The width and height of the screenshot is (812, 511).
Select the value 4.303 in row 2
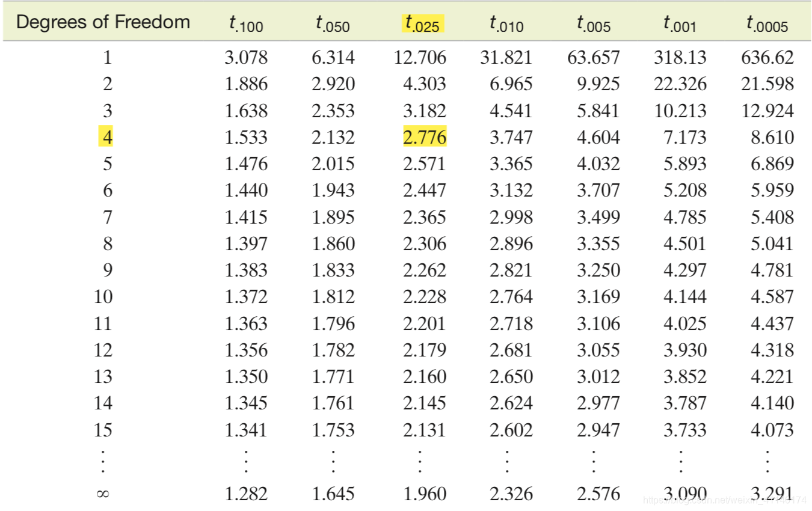[425, 84]
